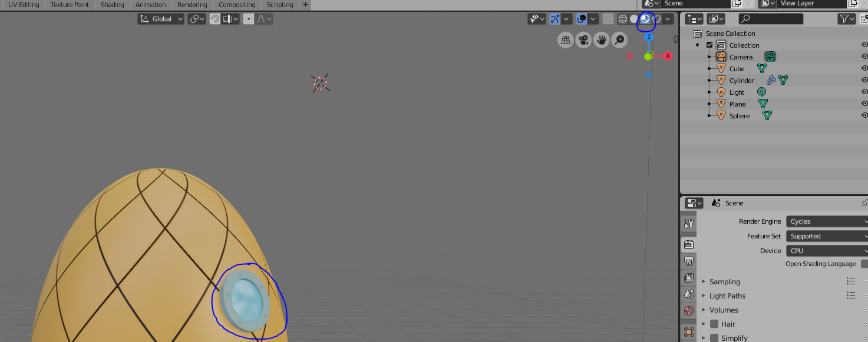Select Plane in the outliner
This screenshot has height=342, width=868.
(738, 104)
